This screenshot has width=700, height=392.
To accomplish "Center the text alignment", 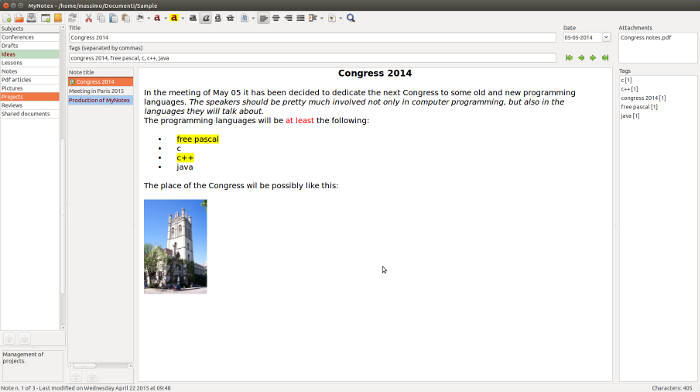I will pyautogui.click(x=276, y=18).
